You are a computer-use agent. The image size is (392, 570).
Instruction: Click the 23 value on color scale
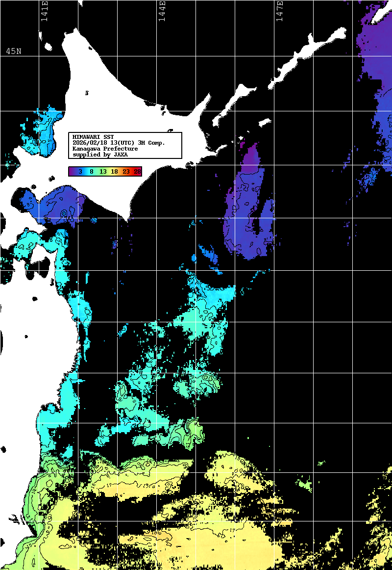[126, 171]
